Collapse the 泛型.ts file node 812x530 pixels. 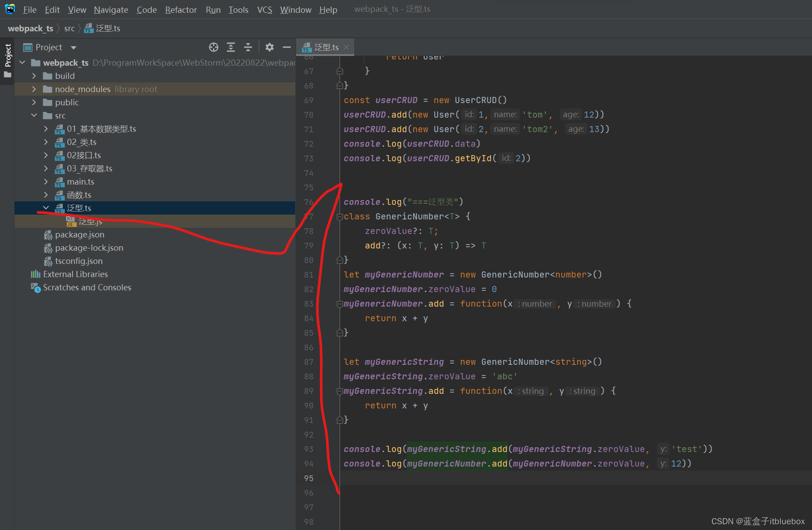click(x=46, y=208)
